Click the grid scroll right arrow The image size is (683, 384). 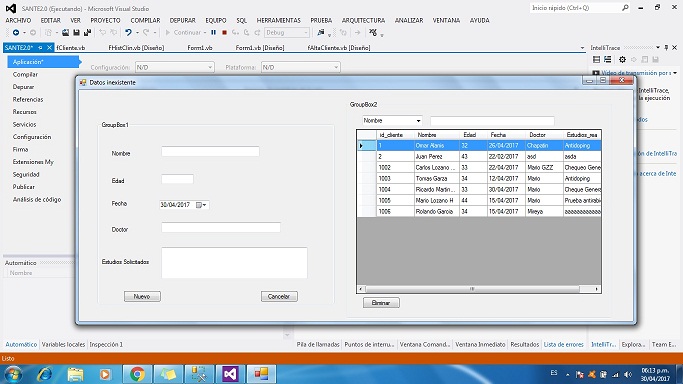(596, 289)
